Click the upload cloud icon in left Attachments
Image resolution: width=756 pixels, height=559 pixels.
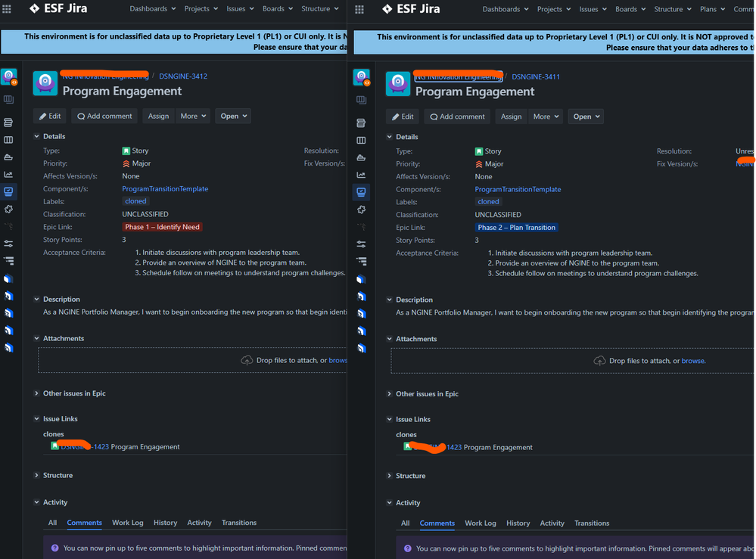click(x=247, y=361)
